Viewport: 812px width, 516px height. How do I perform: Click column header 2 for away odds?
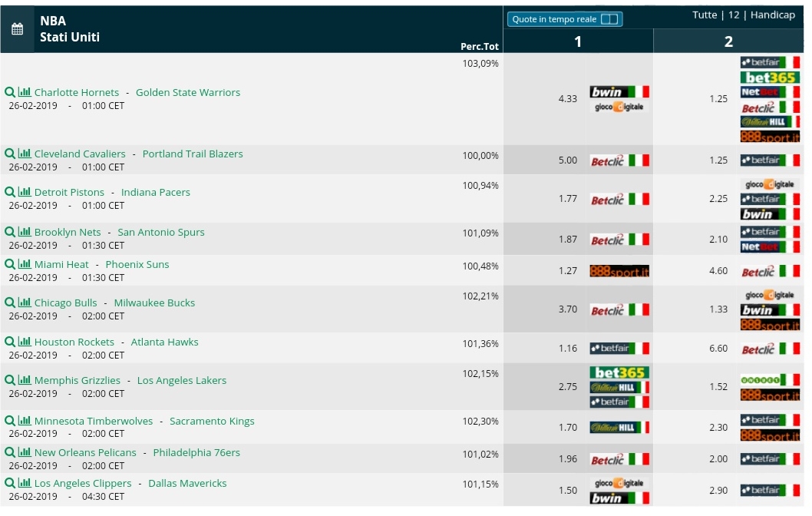pos(728,41)
